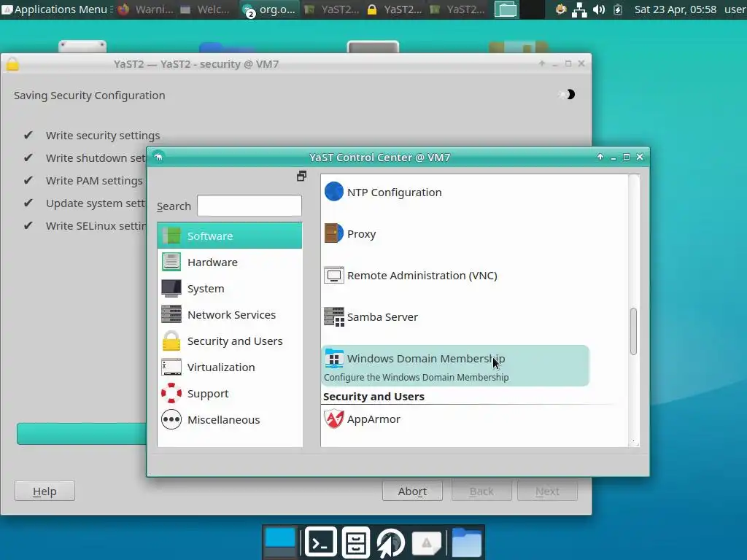Select the Security and Users padlock icon
The width and height of the screenshot is (747, 560).
click(x=171, y=341)
